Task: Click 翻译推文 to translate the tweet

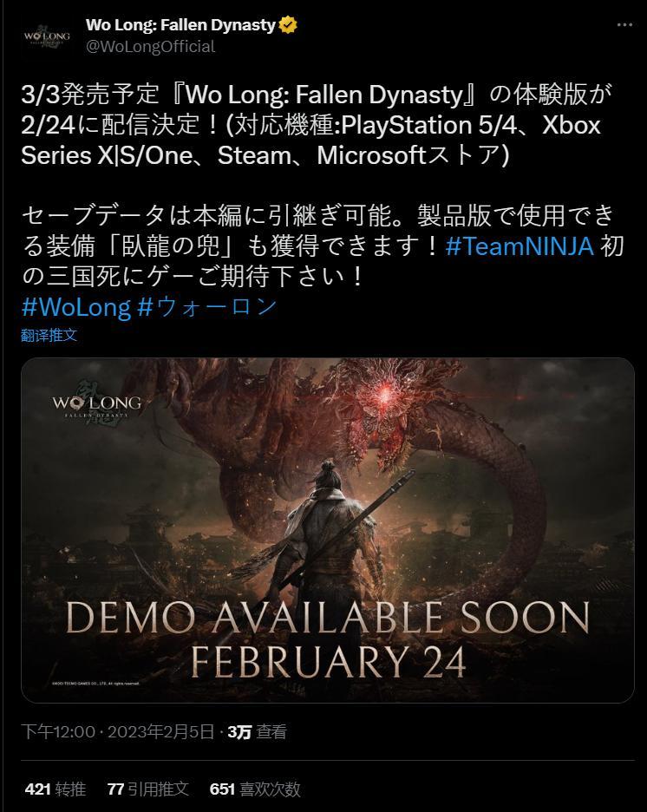Action: pos(49,335)
